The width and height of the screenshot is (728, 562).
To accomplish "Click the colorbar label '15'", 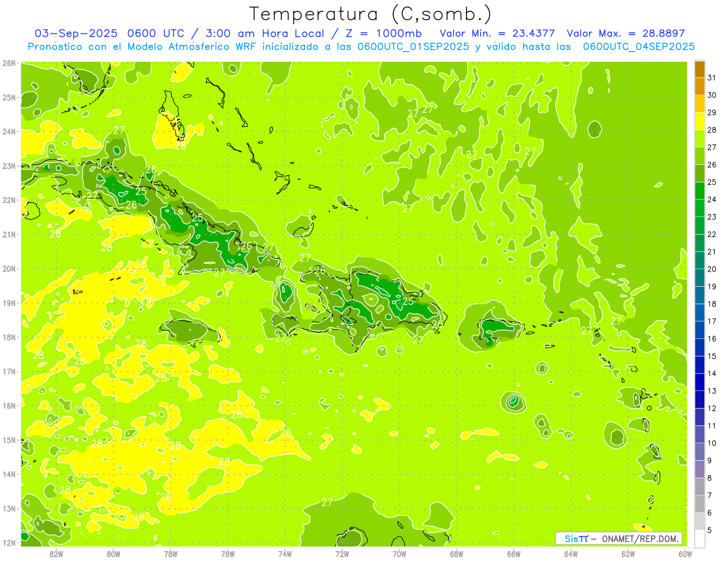I will (x=712, y=356).
